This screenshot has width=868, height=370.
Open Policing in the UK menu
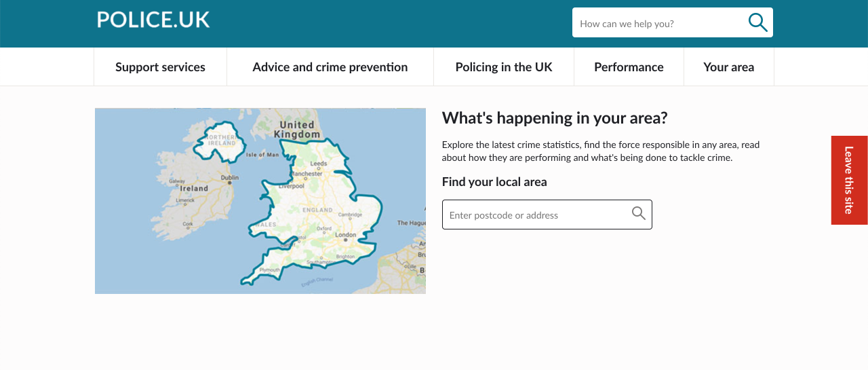[504, 67]
